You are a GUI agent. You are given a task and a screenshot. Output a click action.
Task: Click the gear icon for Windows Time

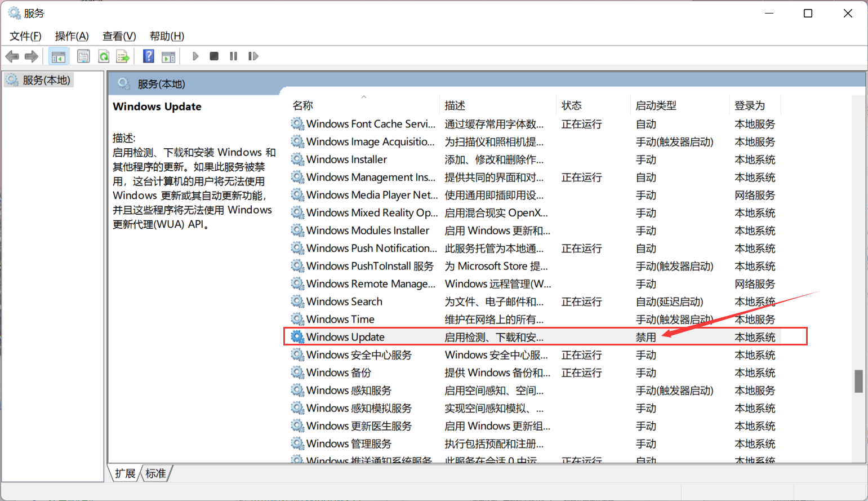tap(297, 319)
